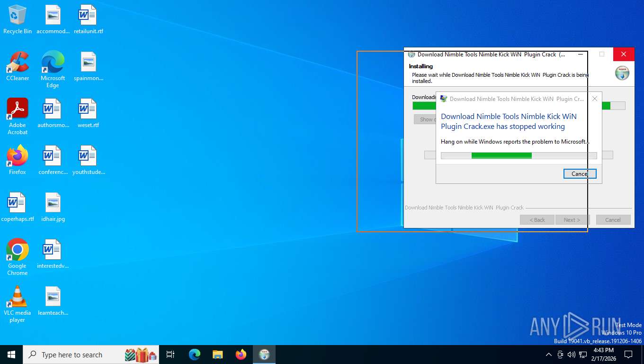Viewport: 644px width, 364px height.
Task: Cancel the stopped working error dialog
Action: pos(580,174)
